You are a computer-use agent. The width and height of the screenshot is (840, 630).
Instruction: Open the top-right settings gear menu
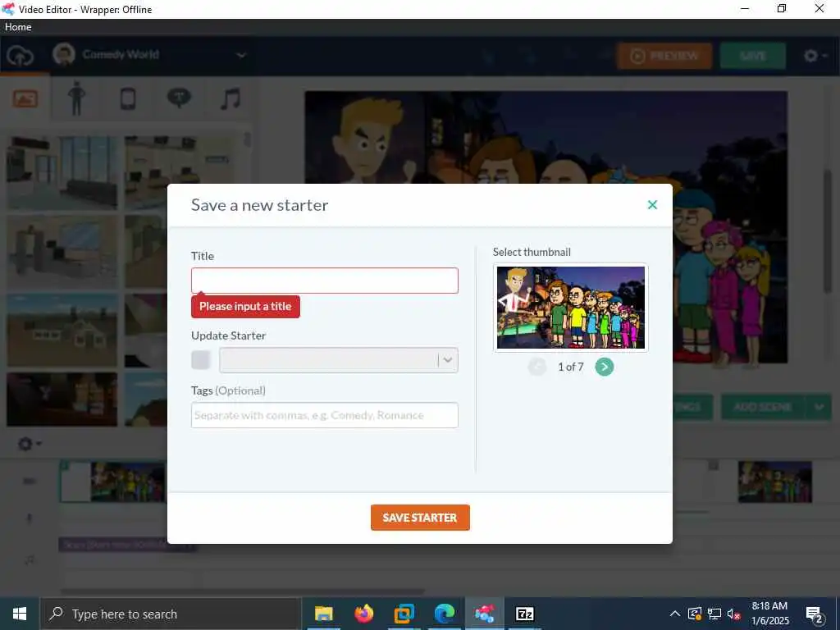pyautogui.click(x=815, y=56)
